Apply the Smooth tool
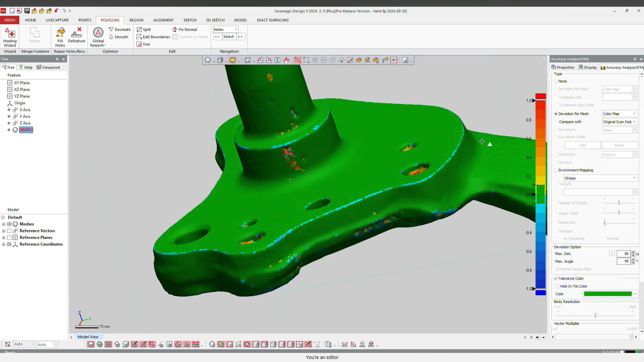Screen dimensions: 644x362 [x=118, y=37]
